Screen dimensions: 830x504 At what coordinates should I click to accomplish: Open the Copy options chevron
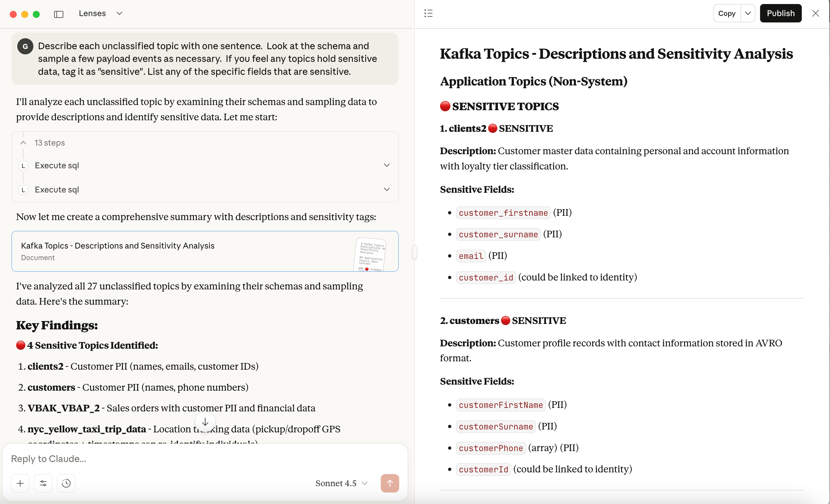748,13
